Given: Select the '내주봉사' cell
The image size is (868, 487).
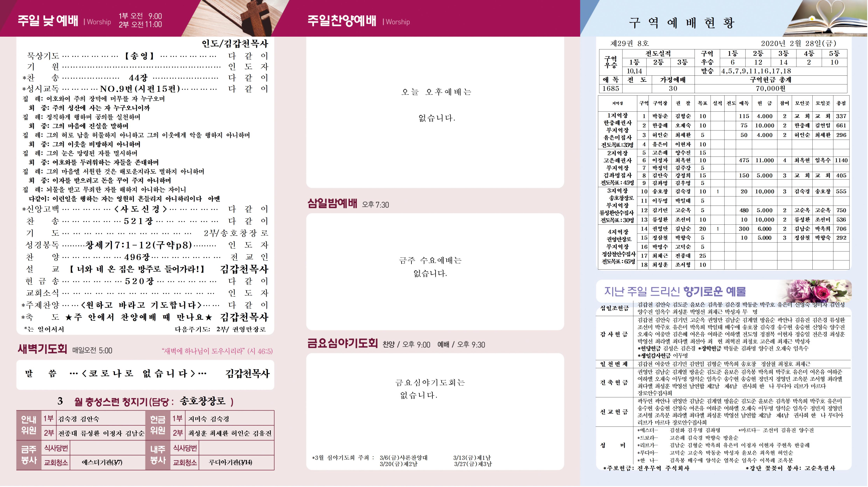Looking at the screenshot, I should tap(158, 455).
